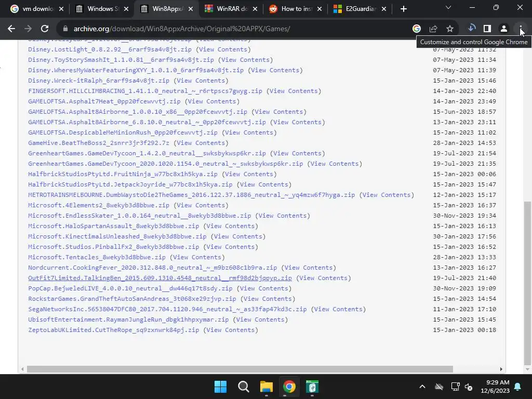532x399 pixels.
Task: Close the Win8Appx tab
Action: click(x=191, y=9)
